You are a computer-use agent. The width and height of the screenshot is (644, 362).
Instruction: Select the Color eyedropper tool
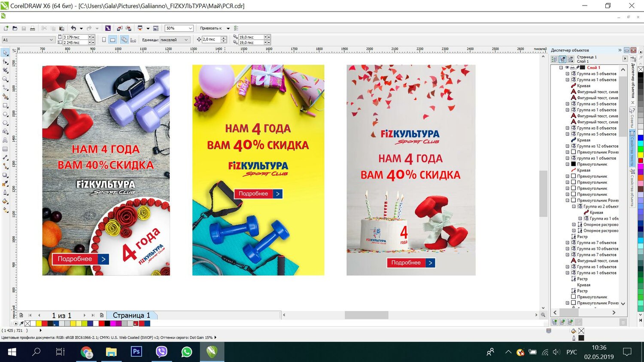pyautogui.click(x=5, y=184)
